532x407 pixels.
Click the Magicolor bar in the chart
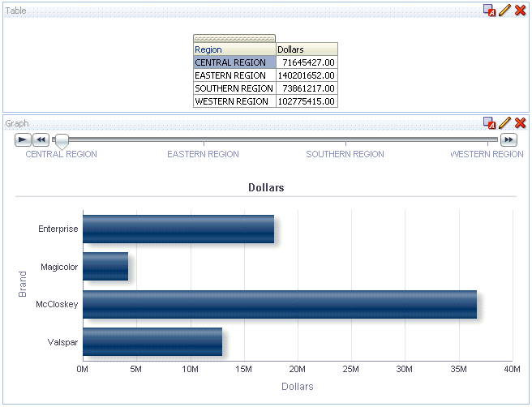pyautogui.click(x=105, y=266)
